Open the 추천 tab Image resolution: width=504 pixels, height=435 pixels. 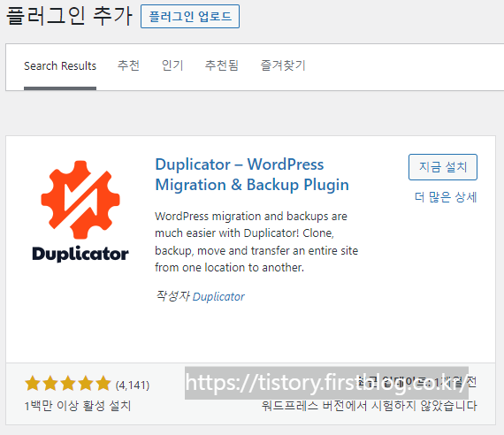pyautogui.click(x=128, y=65)
